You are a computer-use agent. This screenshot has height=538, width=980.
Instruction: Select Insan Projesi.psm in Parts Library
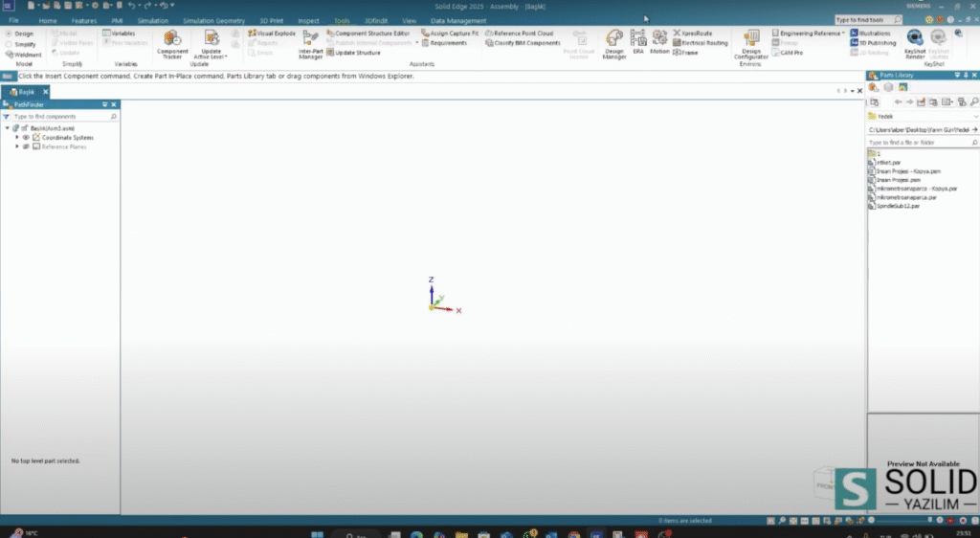(x=895, y=180)
